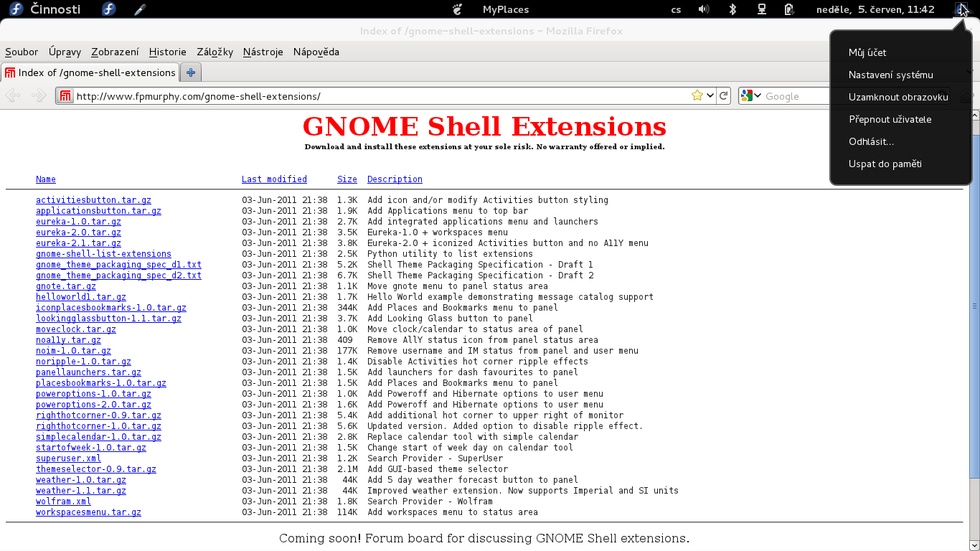This screenshot has width=980, height=551.
Task: Open the Záložky menu
Action: [x=215, y=52]
